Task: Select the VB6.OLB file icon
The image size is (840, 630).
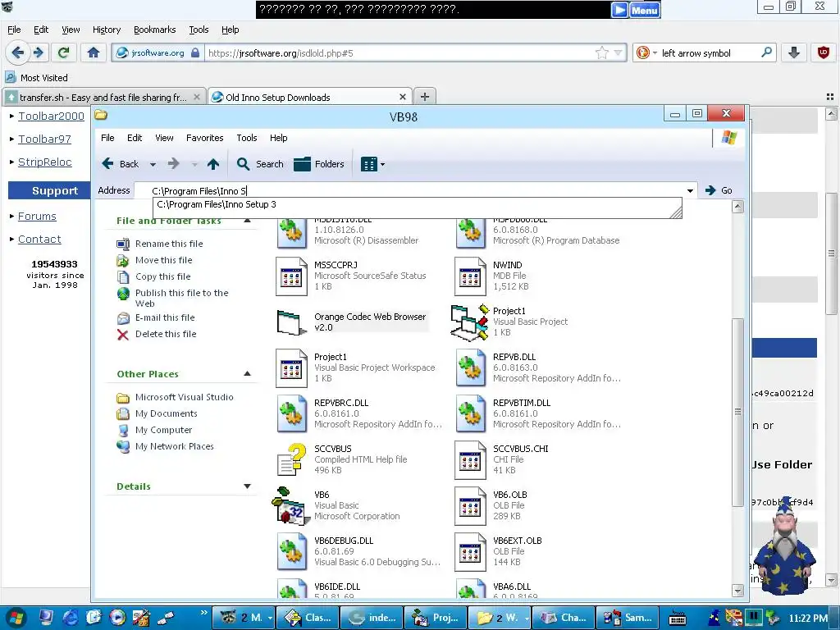Action: (x=470, y=506)
